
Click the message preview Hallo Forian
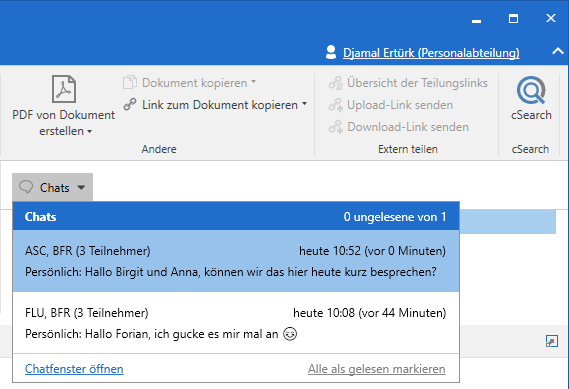[161, 334]
